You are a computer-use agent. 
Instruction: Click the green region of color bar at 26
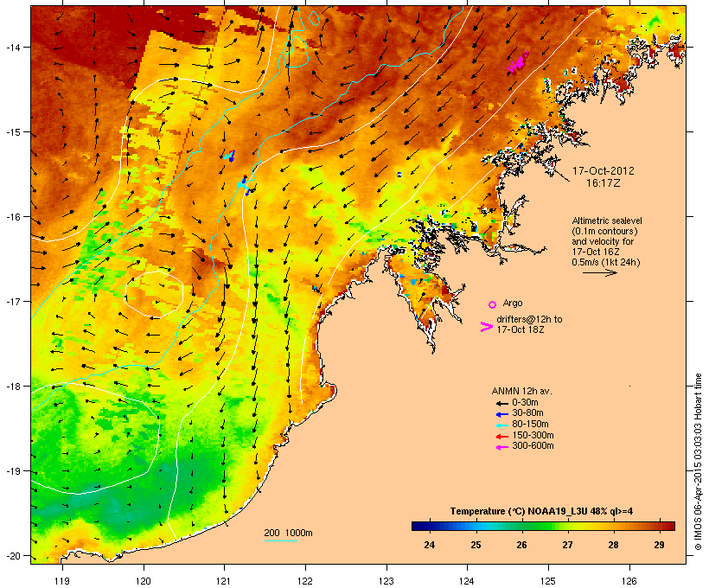[521, 526]
